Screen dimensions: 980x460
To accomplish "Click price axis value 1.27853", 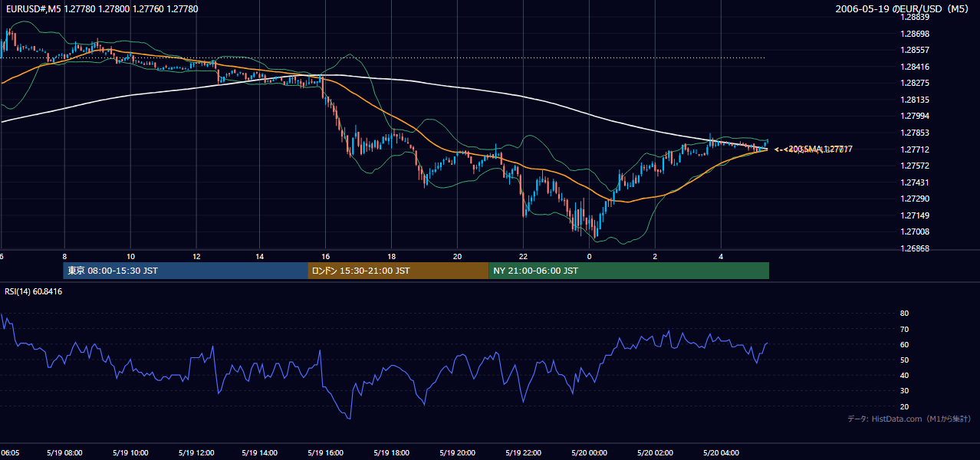I will click(914, 133).
